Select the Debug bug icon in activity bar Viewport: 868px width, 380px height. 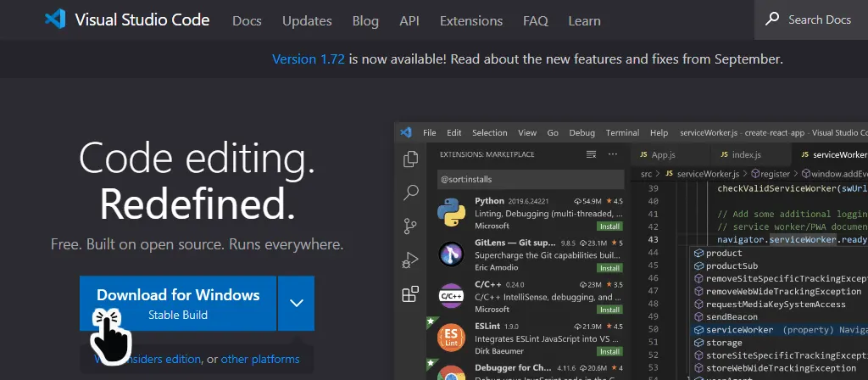point(411,260)
